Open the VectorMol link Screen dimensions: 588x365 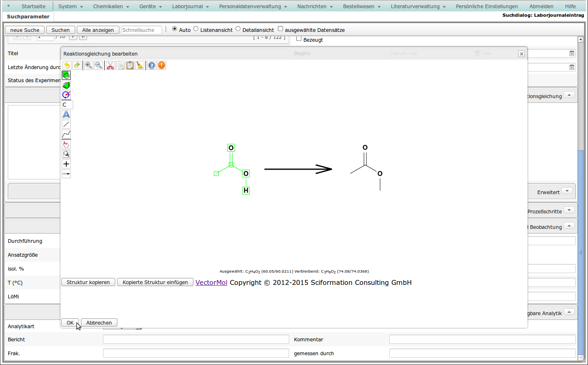click(211, 282)
